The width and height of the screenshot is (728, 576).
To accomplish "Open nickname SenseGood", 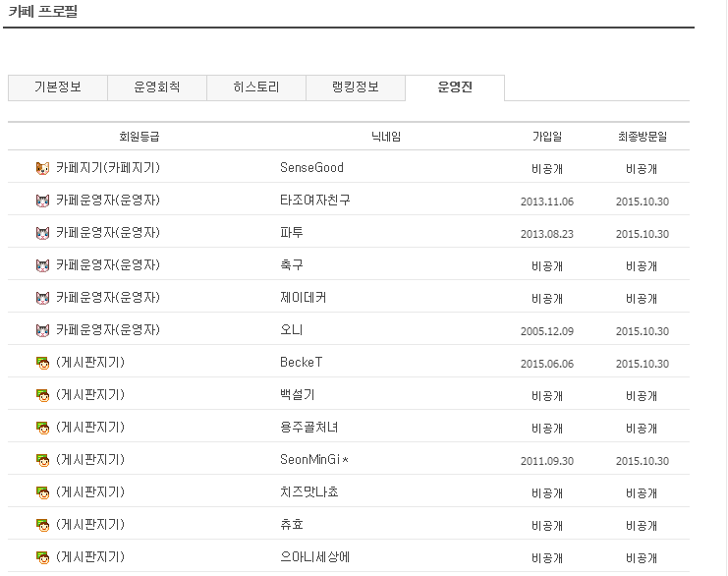I will [x=311, y=168].
